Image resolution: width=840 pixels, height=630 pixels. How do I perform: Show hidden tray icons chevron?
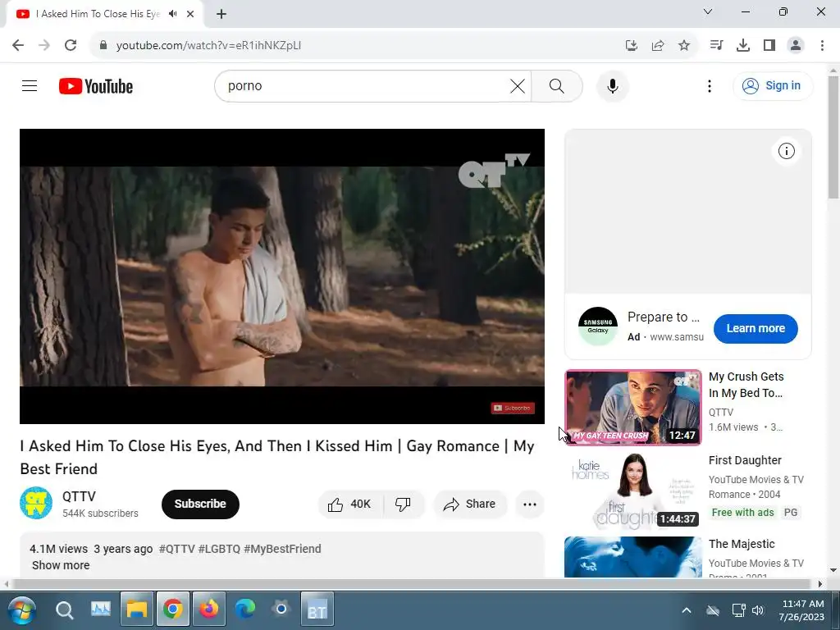pyautogui.click(x=687, y=610)
